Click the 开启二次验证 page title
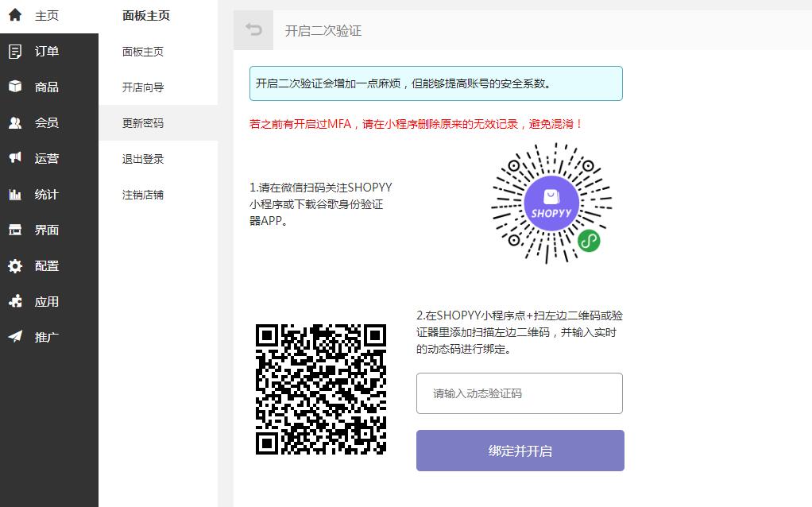812x507 pixels. (x=323, y=30)
